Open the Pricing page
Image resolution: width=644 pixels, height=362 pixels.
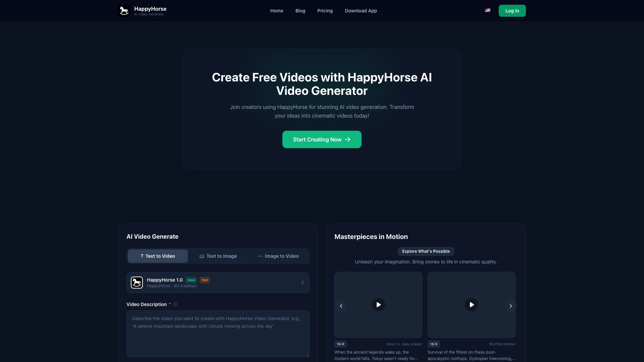pyautogui.click(x=325, y=11)
